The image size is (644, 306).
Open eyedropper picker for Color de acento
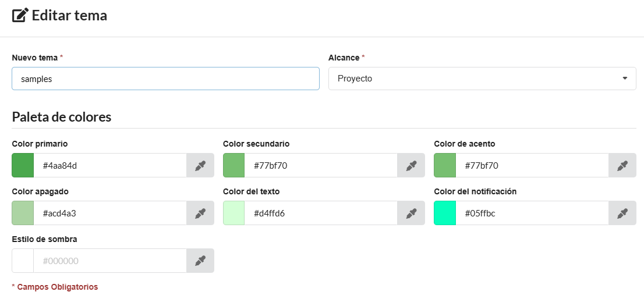coord(622,166)
